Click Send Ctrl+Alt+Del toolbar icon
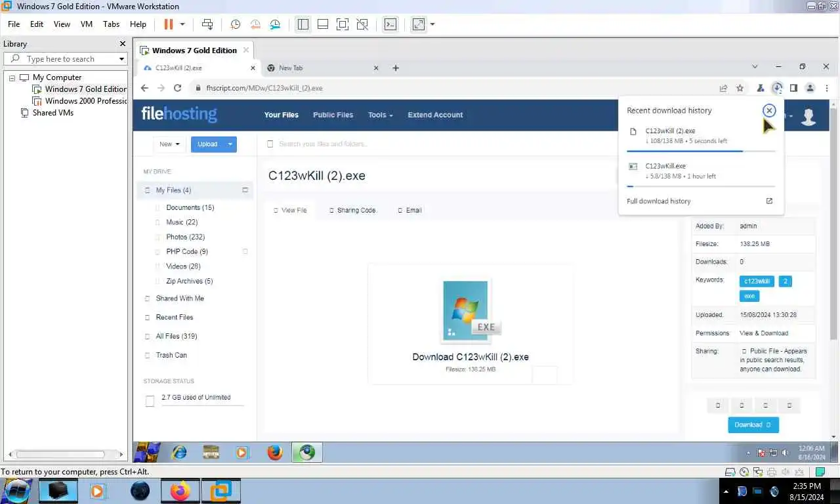The image size is (840, 504). (x=207, y=24)
